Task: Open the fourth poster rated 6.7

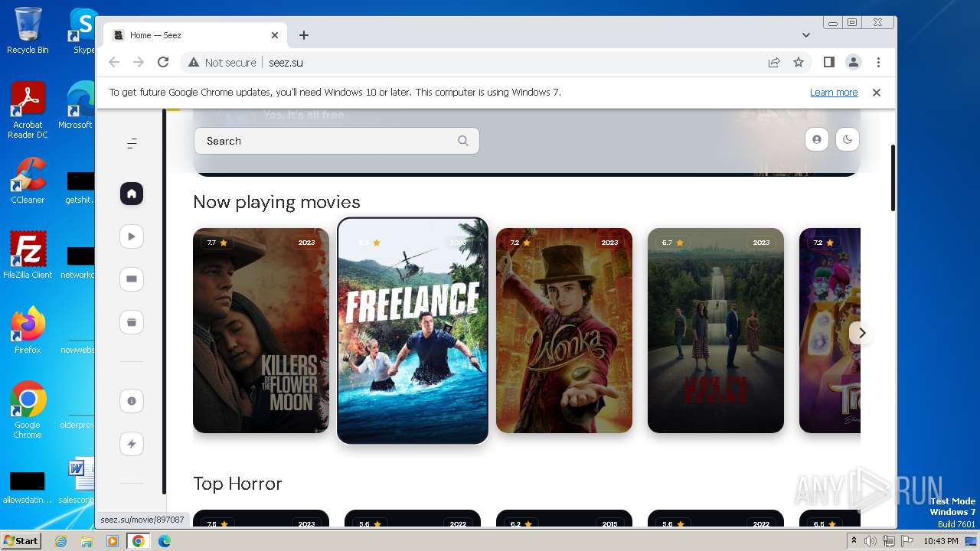Action: click(716, 331)
